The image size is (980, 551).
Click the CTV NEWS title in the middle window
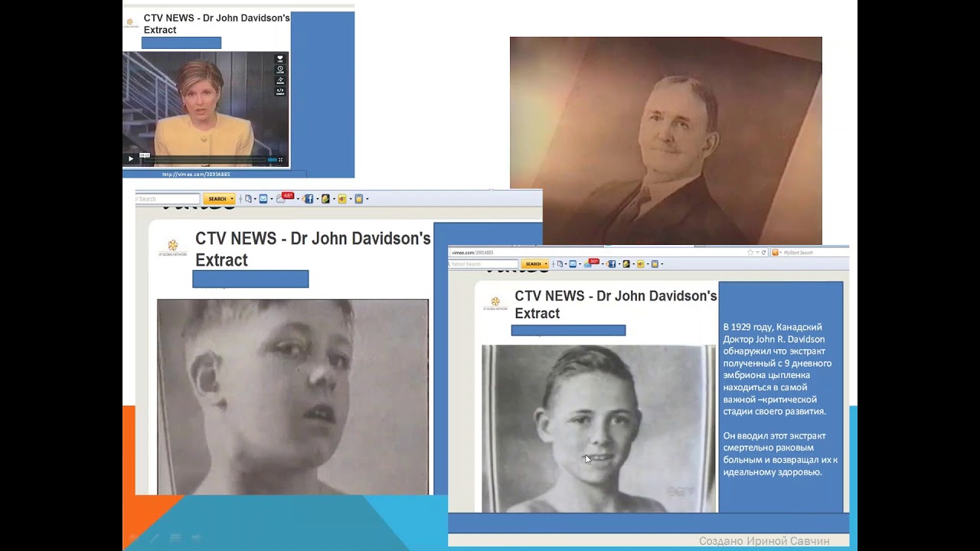coord(312,249)
